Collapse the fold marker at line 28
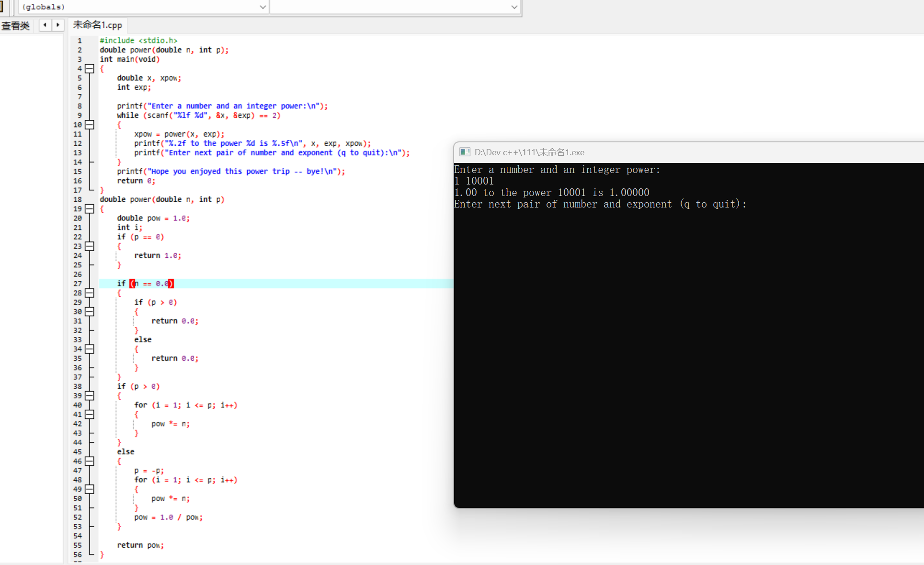The image size is (924, 565). pyautogui.click(x=90, y=293)
